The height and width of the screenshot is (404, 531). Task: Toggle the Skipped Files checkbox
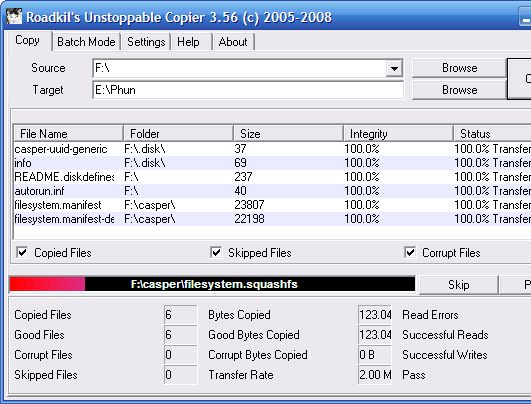point(216,253)
